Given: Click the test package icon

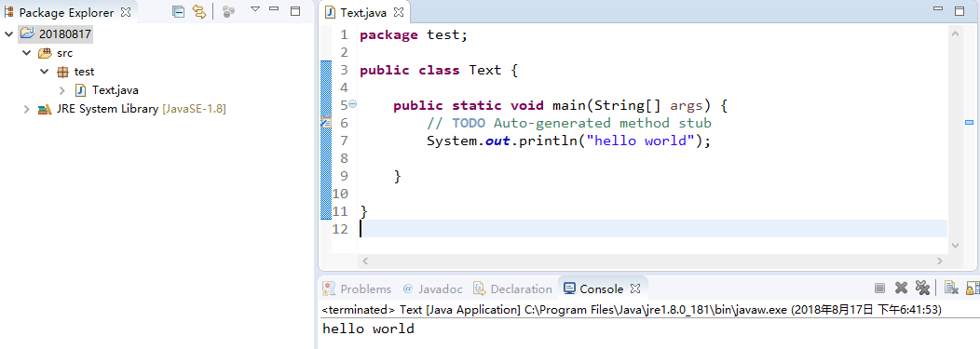Looking at the screenshot, I should 62,72.
